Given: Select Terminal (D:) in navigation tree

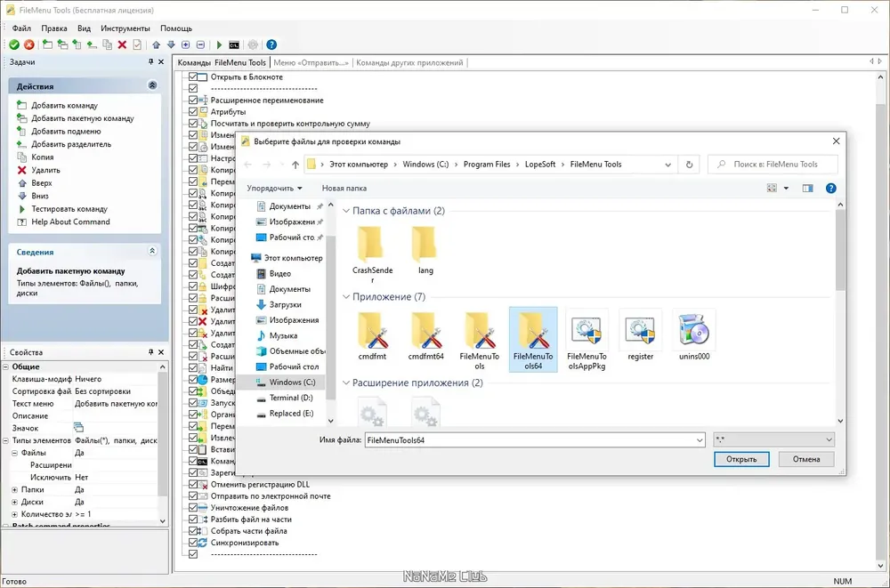Looking at the screenshot, I should point(291,398).
